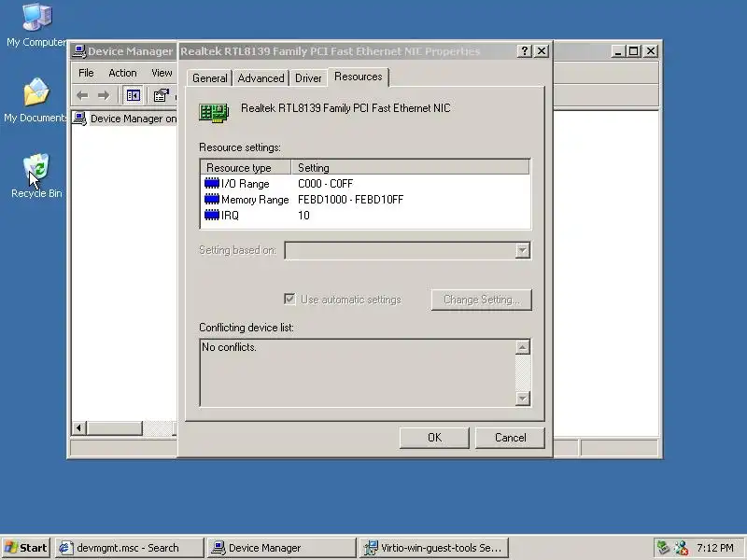Select the I/O Range resource icon

(212, 183)
